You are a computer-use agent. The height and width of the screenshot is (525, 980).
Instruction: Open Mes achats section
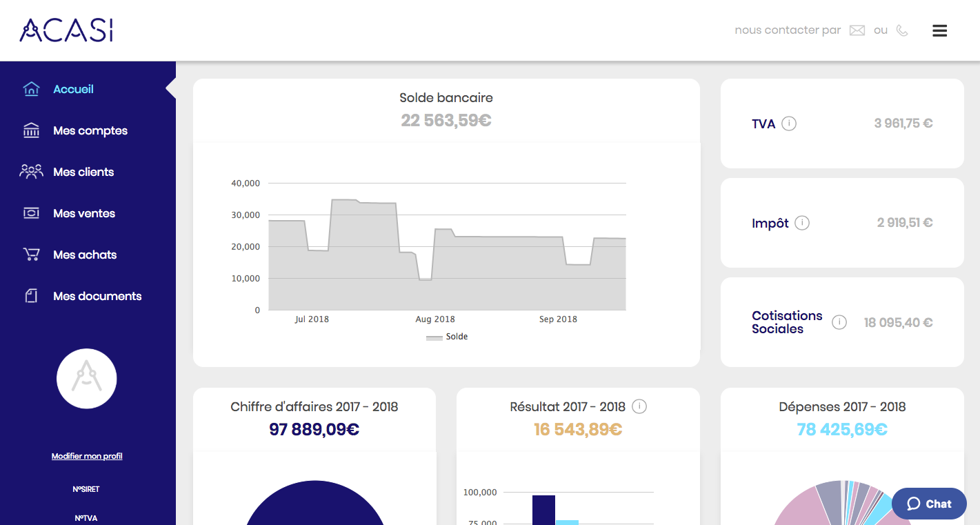point(85,255)
